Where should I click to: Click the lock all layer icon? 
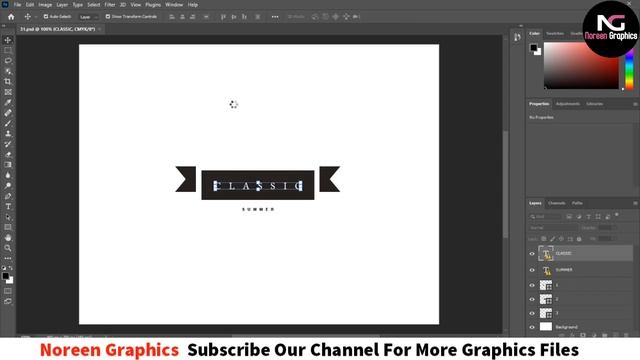(579, 239)
